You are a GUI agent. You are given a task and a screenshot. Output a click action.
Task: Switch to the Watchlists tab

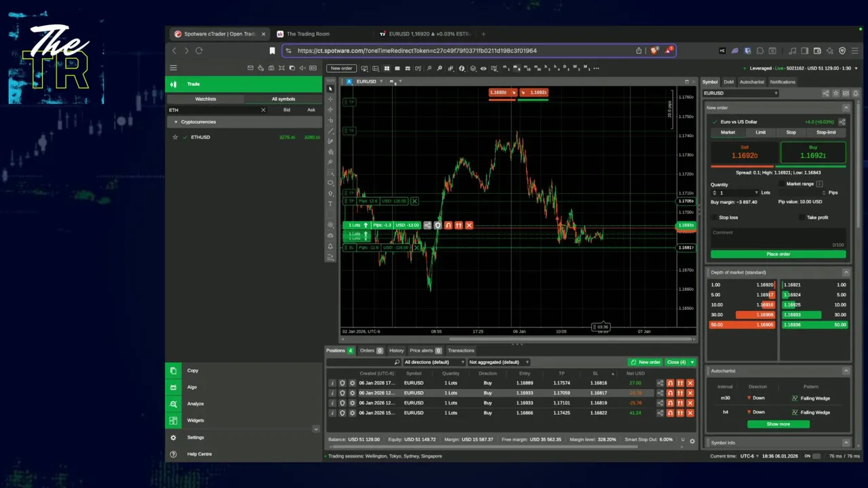tap(205, 99)
